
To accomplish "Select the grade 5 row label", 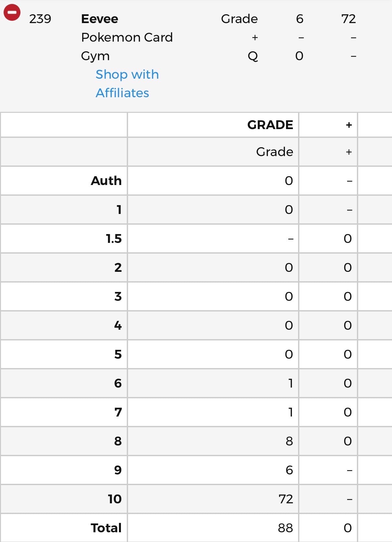I will [x=118, y=354].
